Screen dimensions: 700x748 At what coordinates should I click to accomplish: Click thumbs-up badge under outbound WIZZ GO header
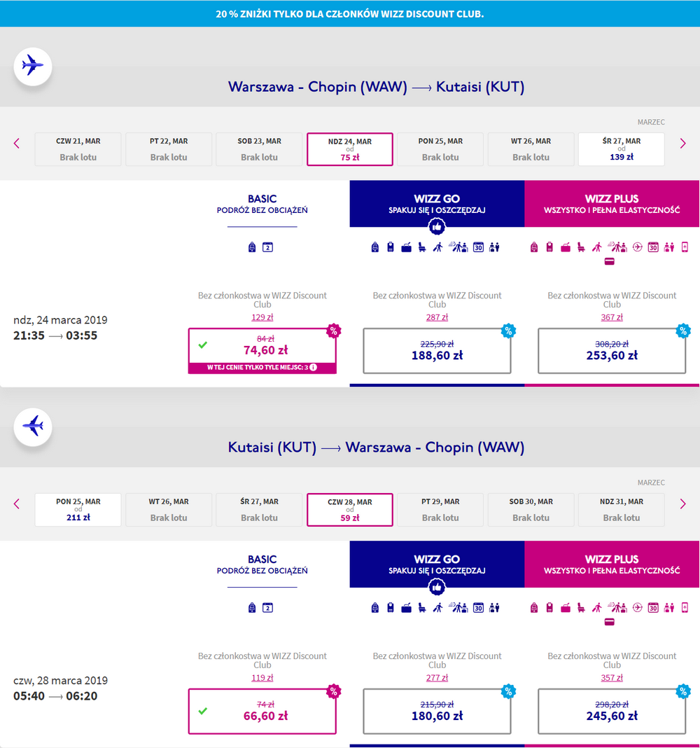tap(437, 227)
